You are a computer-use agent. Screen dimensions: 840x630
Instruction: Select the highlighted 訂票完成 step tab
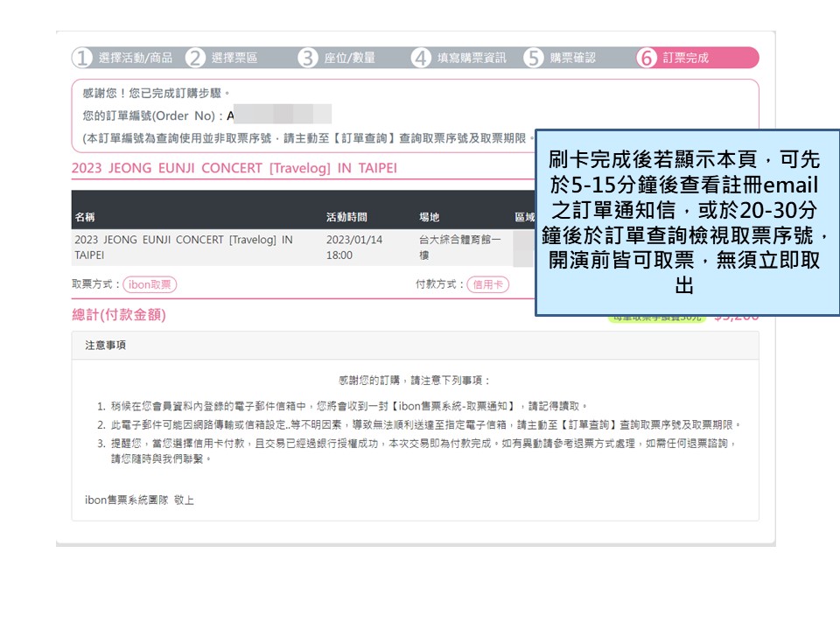pyautogui.click(x=696, y=59)
